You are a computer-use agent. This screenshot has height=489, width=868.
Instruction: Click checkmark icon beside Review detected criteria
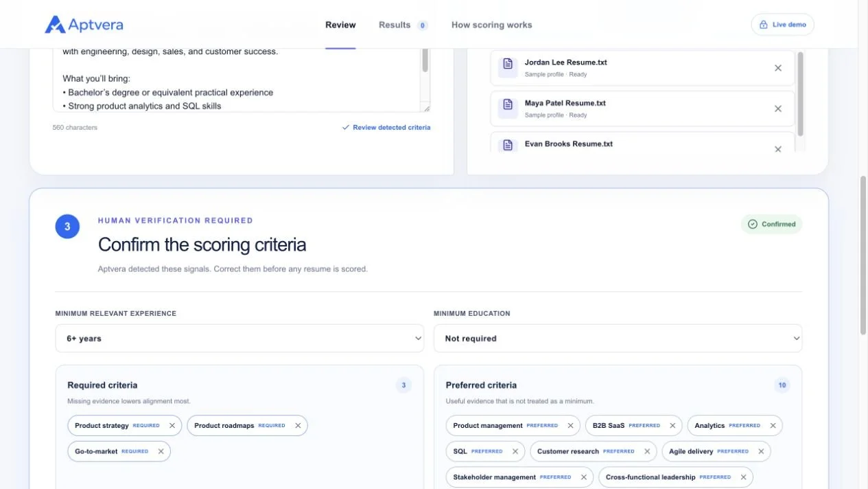(346, 128)
